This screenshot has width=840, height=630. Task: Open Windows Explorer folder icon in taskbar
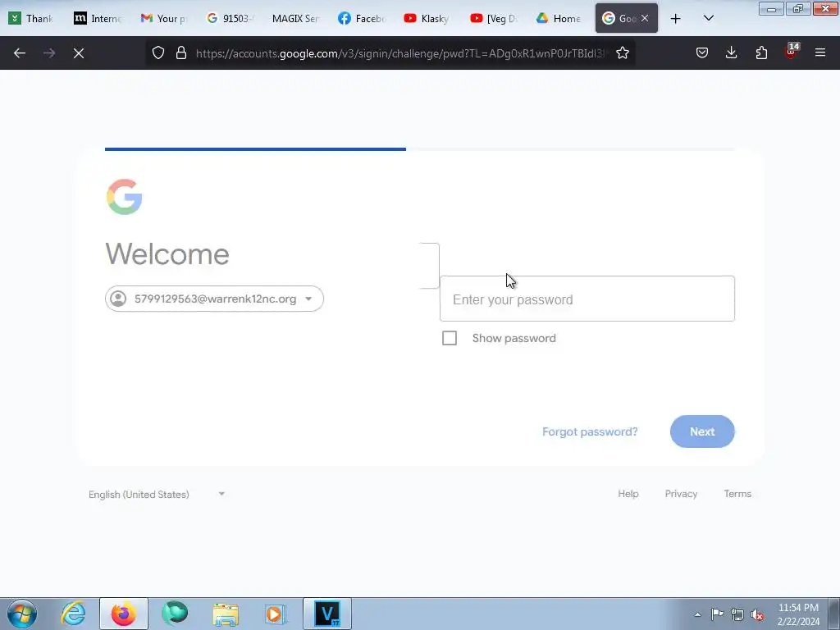226,614
